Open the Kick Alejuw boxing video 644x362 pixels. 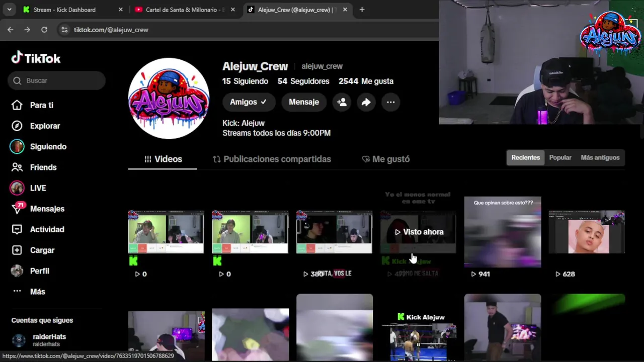(418, 328)
